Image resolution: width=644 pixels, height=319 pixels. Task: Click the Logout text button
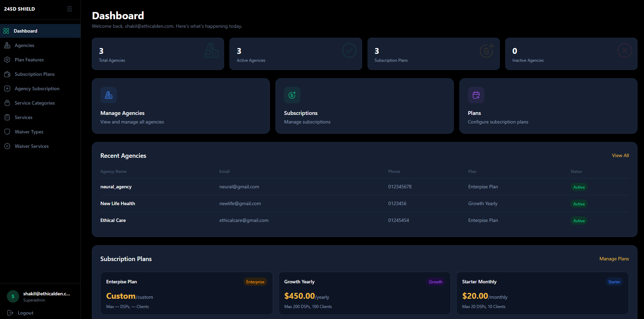[26, 313]
